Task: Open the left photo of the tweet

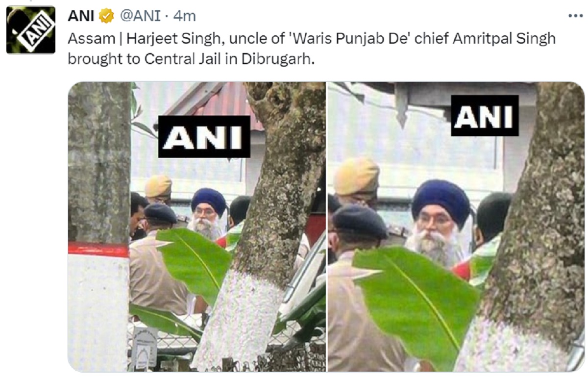Action: [x=196, y=226]
